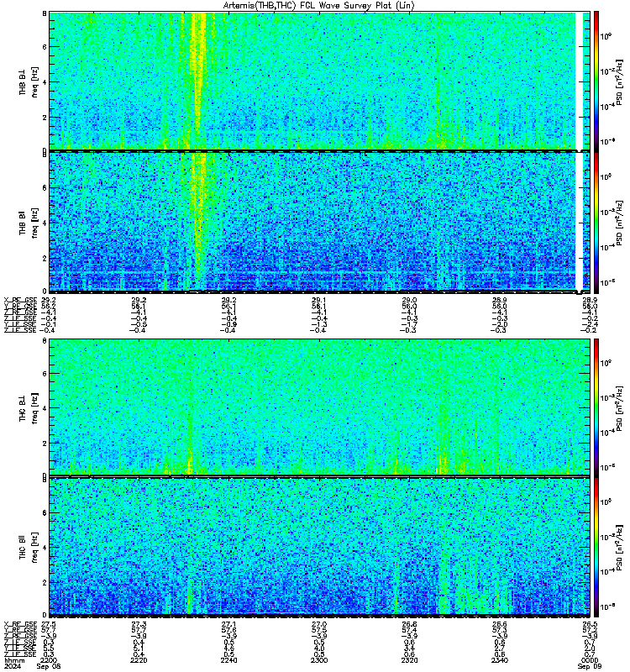
Task: Click the 2340 time tick label
Action: pos(500,660)
